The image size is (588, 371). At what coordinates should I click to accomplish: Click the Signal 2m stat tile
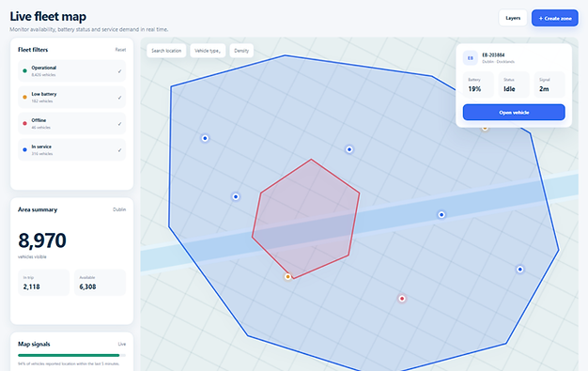pyautogui.click(x=549, y=85)
